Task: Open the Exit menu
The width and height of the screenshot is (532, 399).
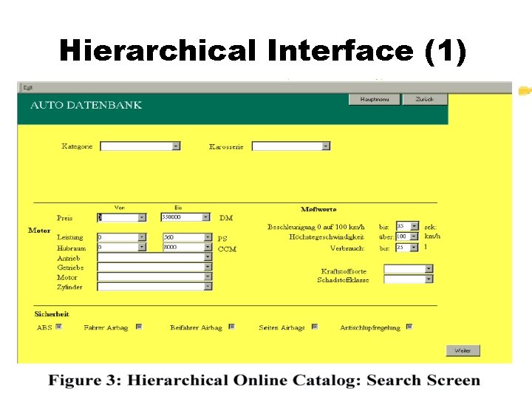Action: 28,87
